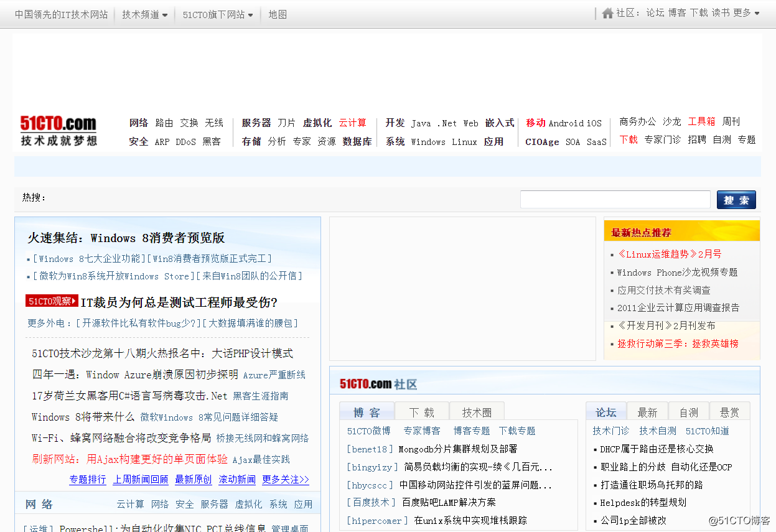Screen dimensions: 776x532
Task: Expand the 51CTO旗下网站 dropdown
Action: coord(218,14)
